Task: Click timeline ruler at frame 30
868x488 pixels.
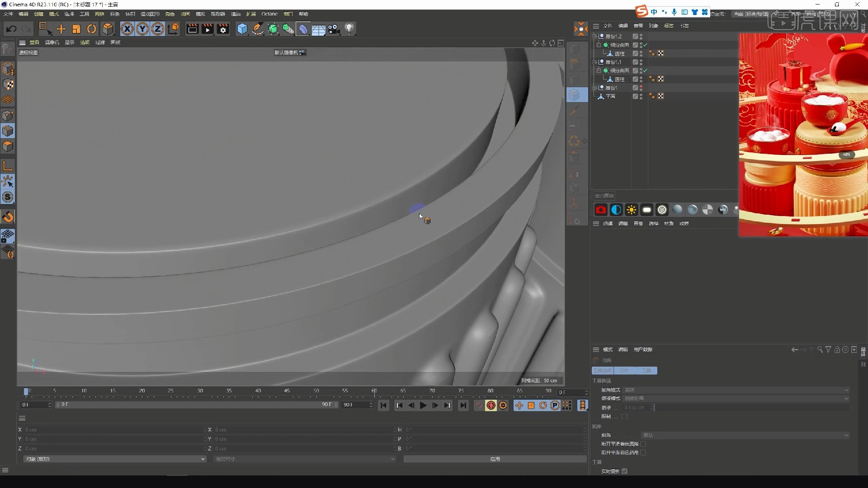Action: (200, 391)
